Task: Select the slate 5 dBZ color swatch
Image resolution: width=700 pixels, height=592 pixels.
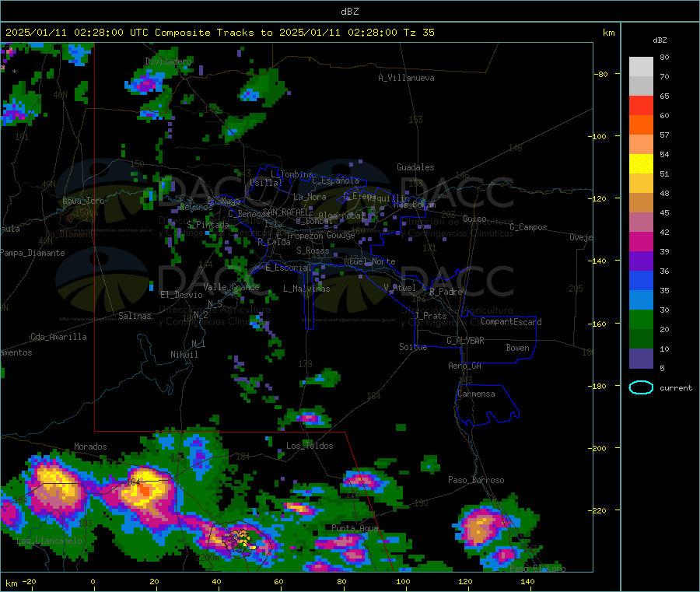Action: (x=641, y=359)
